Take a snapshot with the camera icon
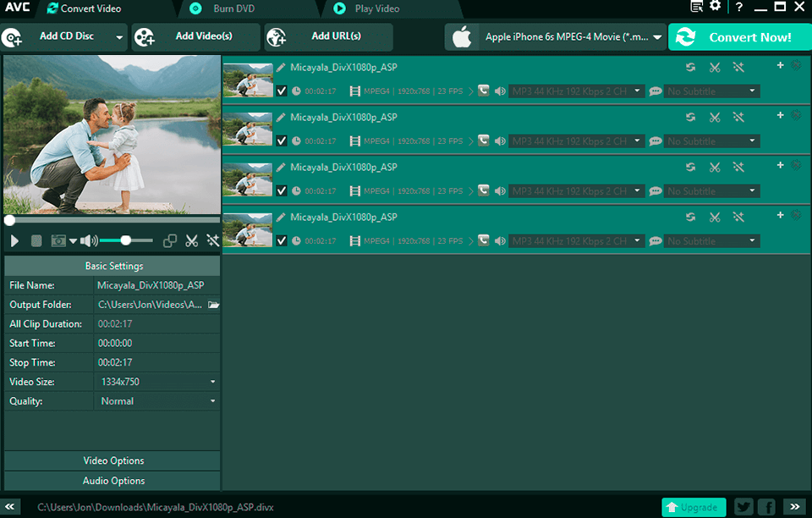This screenshot has height=518, width=812. point(59,240)
